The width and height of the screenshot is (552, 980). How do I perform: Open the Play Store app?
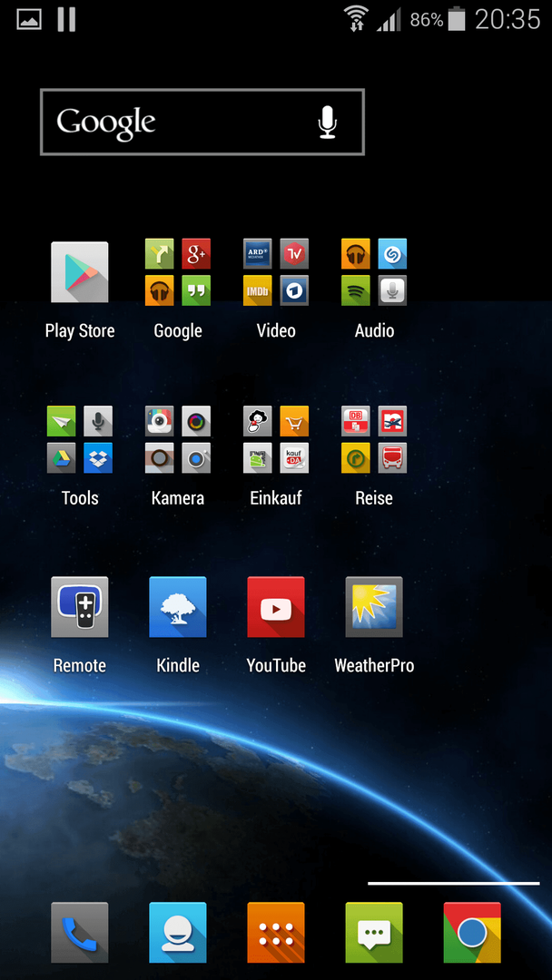point(79,272)
